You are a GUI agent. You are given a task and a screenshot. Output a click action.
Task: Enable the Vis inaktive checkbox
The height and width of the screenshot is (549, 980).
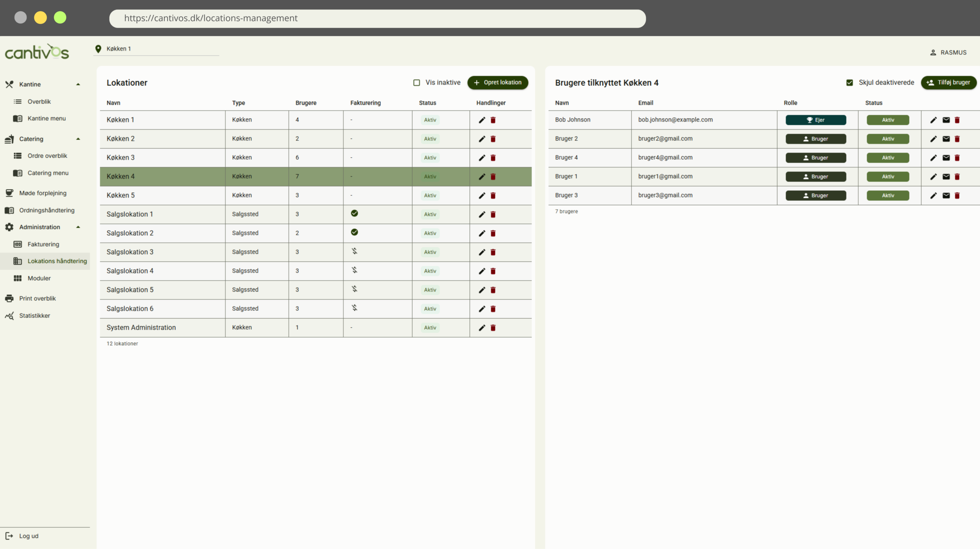pos(416,83)
